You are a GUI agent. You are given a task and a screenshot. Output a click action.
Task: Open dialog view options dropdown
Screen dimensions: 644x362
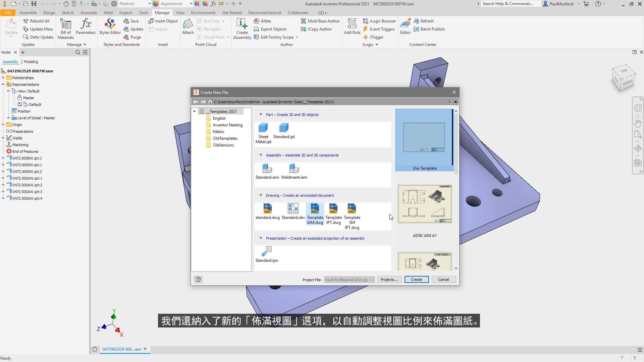point(453,102)
